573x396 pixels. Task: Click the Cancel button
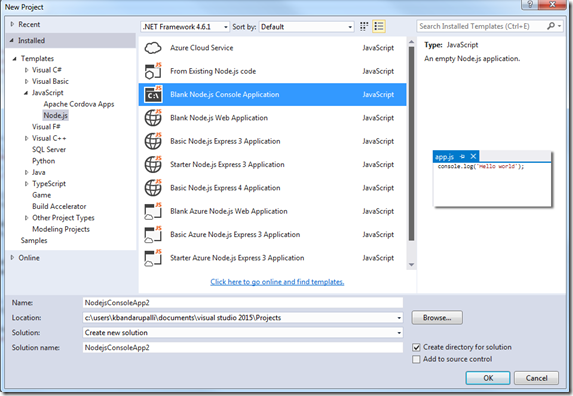(536, 378)
